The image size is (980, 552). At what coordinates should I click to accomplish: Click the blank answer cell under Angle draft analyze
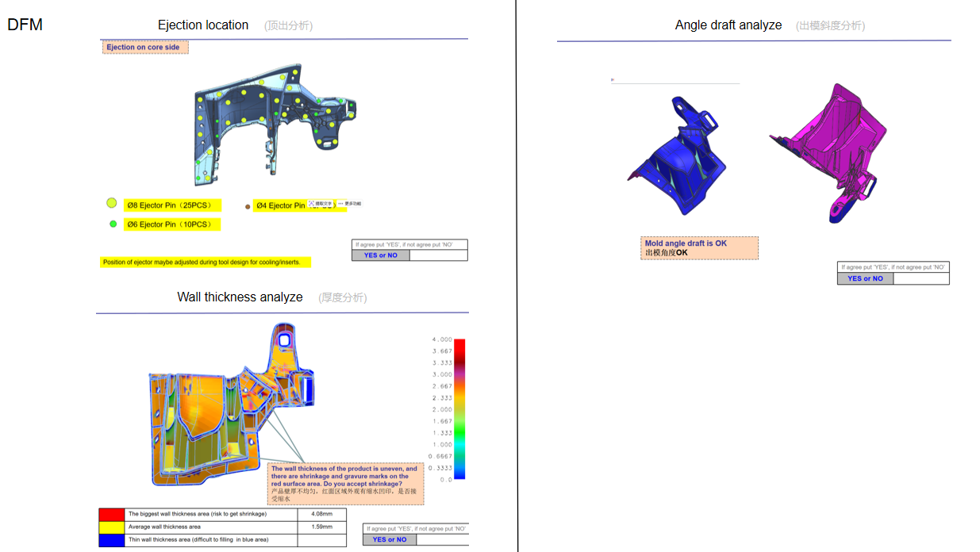pyautogui.click(x=920, y=278)
